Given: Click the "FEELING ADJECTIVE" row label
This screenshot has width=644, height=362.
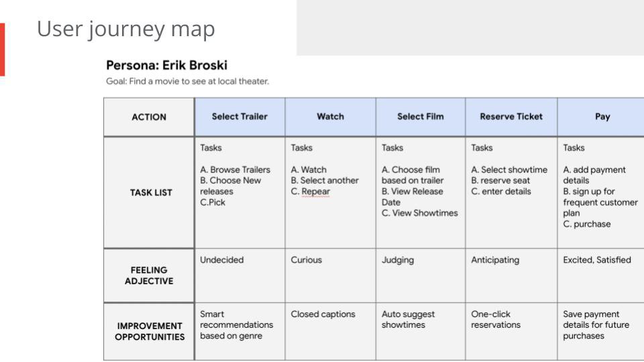Looking at the screenshot, I should (x=149, y=276).
